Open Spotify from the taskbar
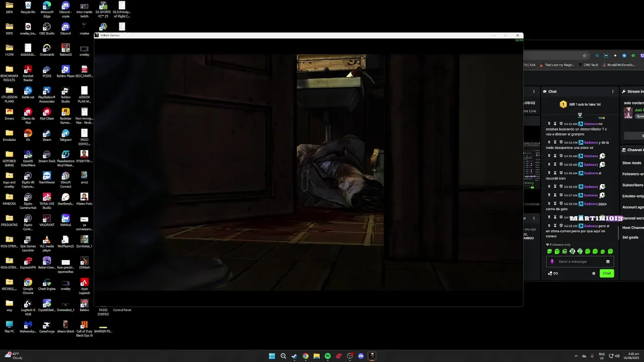The image size is (644, 362). click(x=328, y=356)
